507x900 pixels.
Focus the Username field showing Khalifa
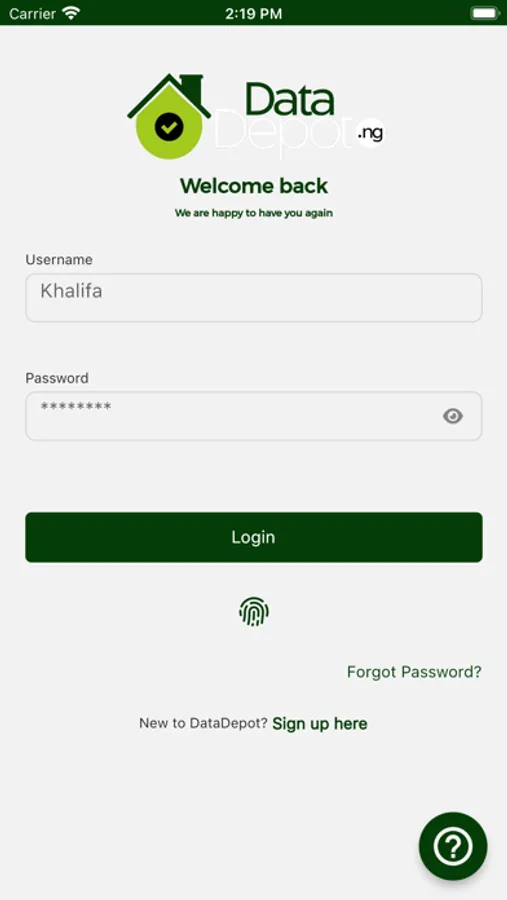pyautogui.click(x=254, y=297)
